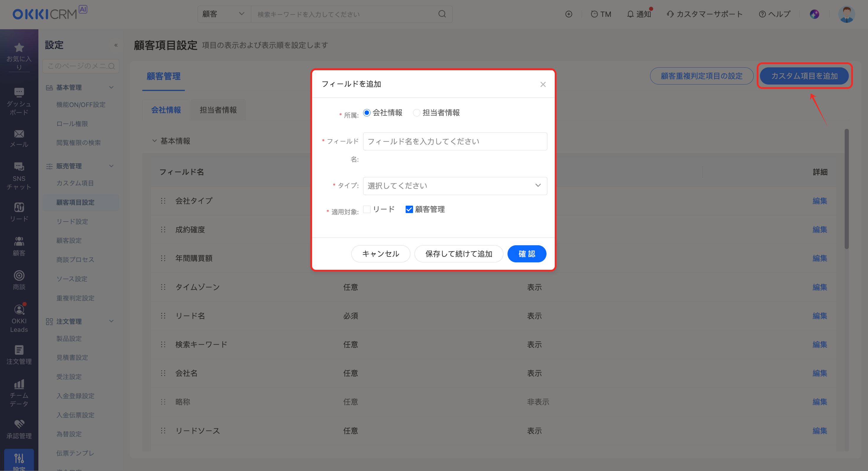This screenshot has width=868, height=471.
Task: Click 編集 link for リード名 row
Action: point(820,316)
